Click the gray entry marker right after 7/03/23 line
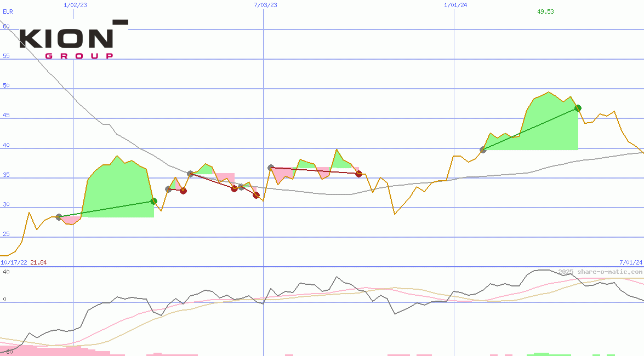Image resolution: width=644 pixels, height=356 pixels. tap(271, 168)
